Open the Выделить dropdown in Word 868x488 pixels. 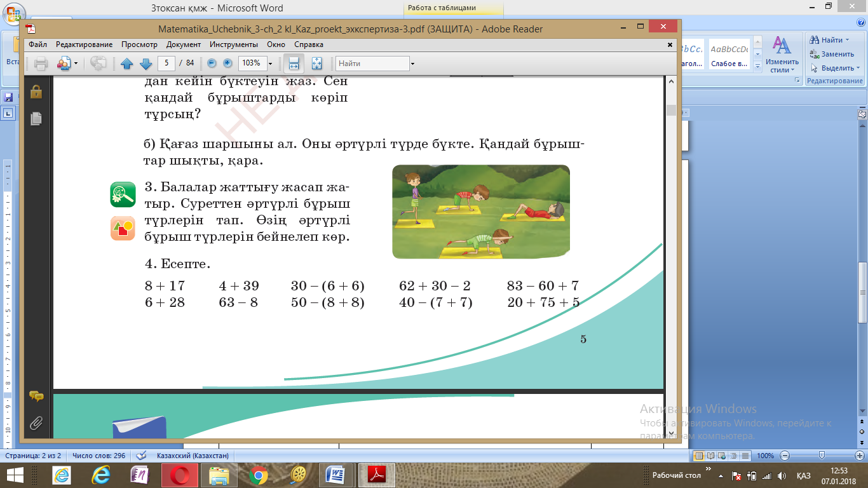click(834, 68)
